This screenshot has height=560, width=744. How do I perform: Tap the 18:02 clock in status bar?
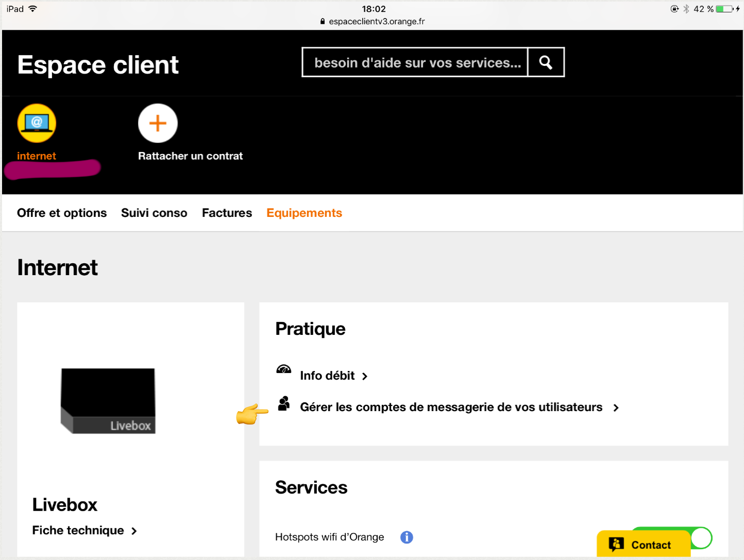[374, 9]
